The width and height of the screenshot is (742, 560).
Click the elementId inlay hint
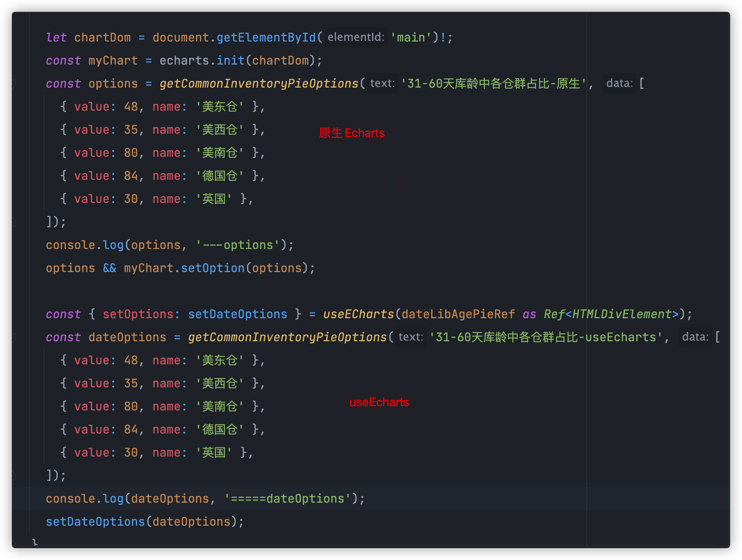pyautogui.click(x=356, y=37)
